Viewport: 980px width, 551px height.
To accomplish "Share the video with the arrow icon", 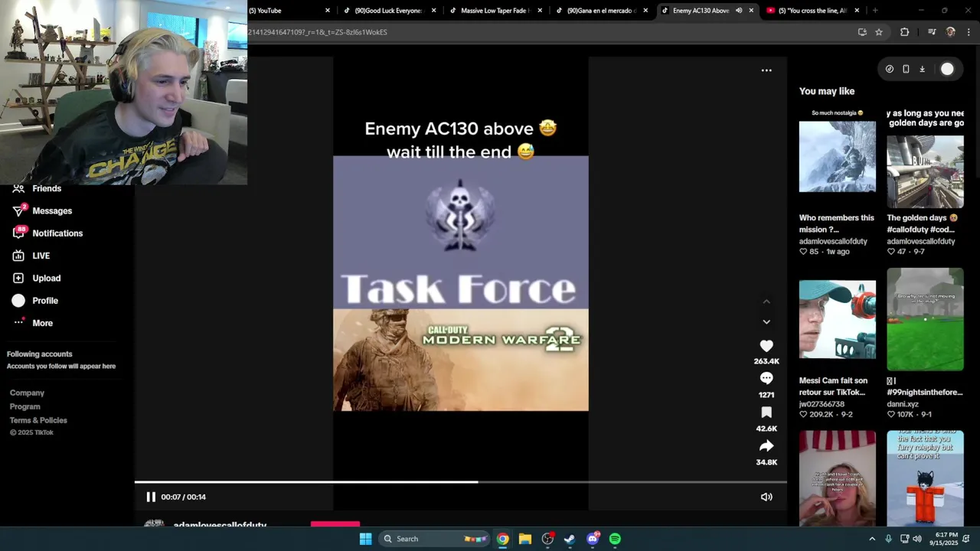I will tap(766, 446).
